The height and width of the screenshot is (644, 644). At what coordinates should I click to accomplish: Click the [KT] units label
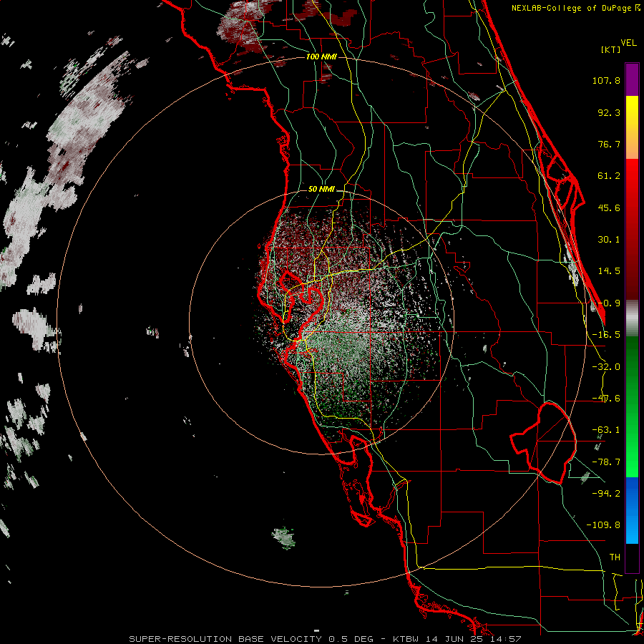611,49
